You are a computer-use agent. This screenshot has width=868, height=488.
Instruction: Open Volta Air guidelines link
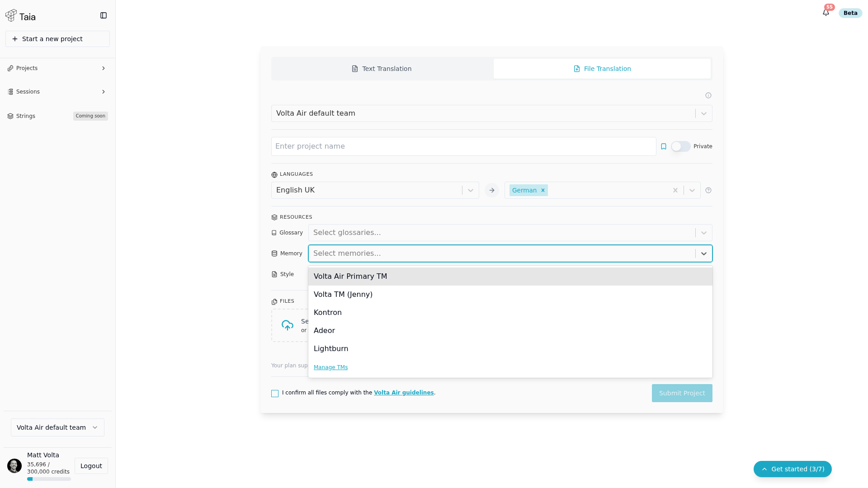coord(404,393)
